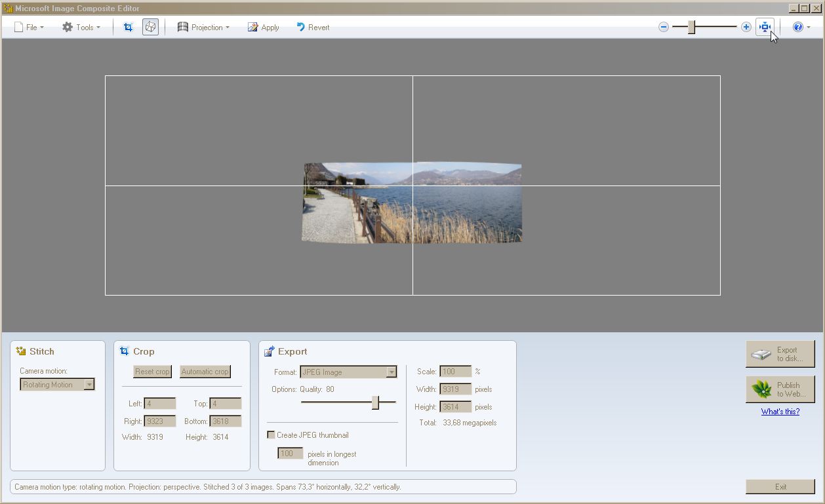Click the crop Bottom value field
This screenshot has width=825, height=504.
click(x=226, y=421)
